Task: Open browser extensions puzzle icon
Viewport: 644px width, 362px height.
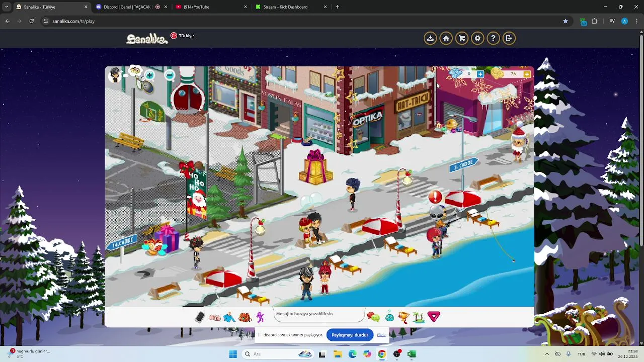Action: pyautogui.click(x=595, y=21)
